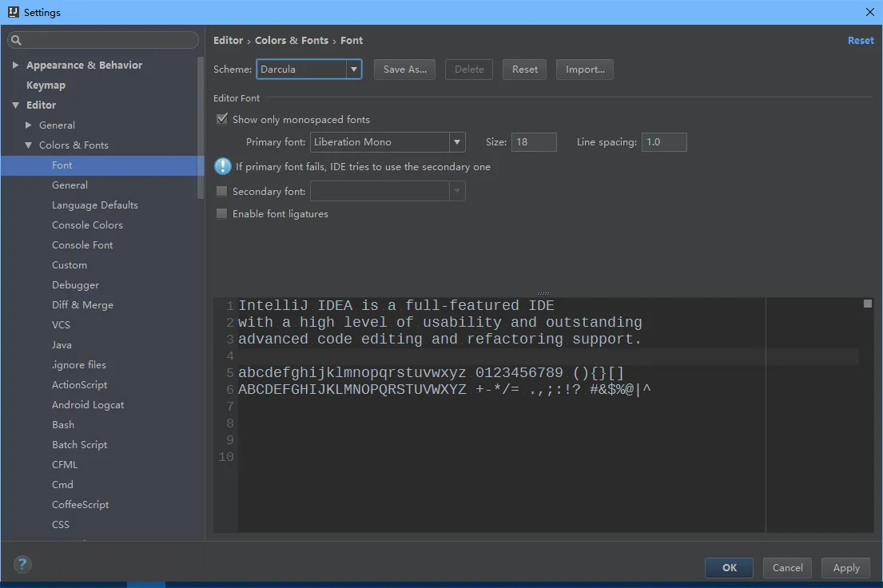Open the Scheme Darcula dropdown

(x=353, y=70)
